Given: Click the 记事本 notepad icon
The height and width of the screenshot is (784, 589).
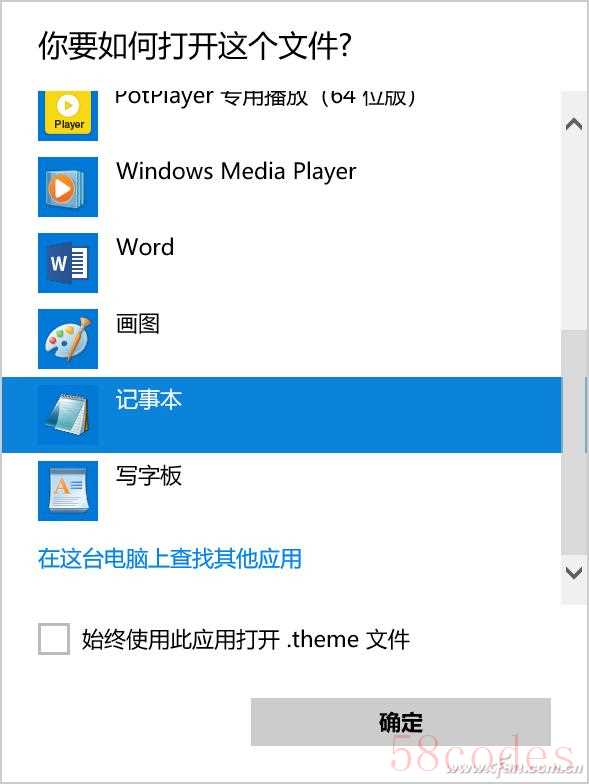Looking at the screenshot, I should (x=68, y=415).
